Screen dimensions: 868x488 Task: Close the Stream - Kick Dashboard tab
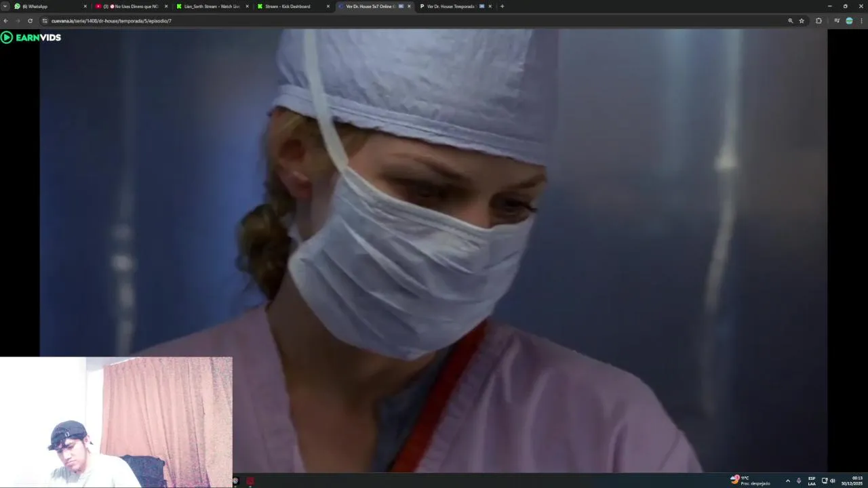tap(328, 6)
